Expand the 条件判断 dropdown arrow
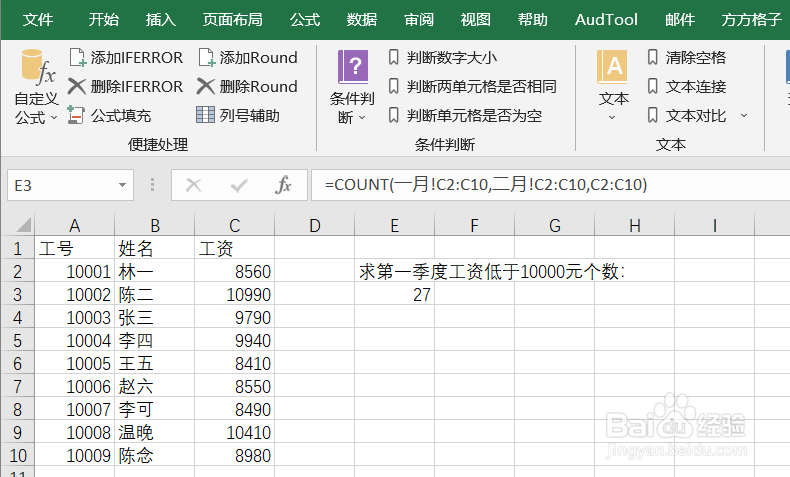 coord(362,118)
